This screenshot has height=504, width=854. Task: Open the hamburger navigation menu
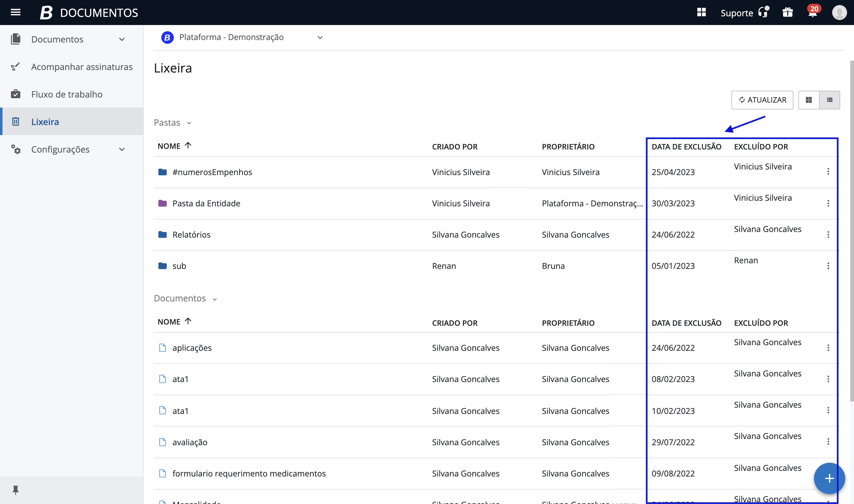click(16, 13)
